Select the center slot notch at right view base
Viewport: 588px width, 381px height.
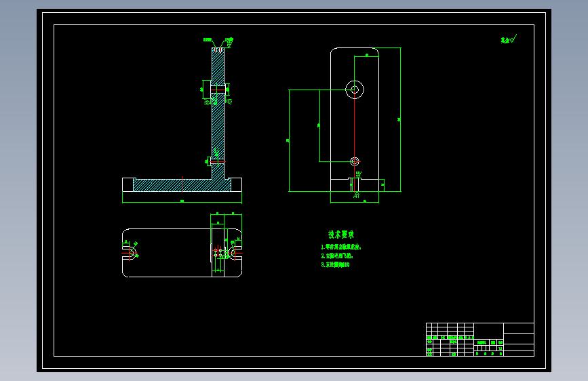tap(355, 185)
